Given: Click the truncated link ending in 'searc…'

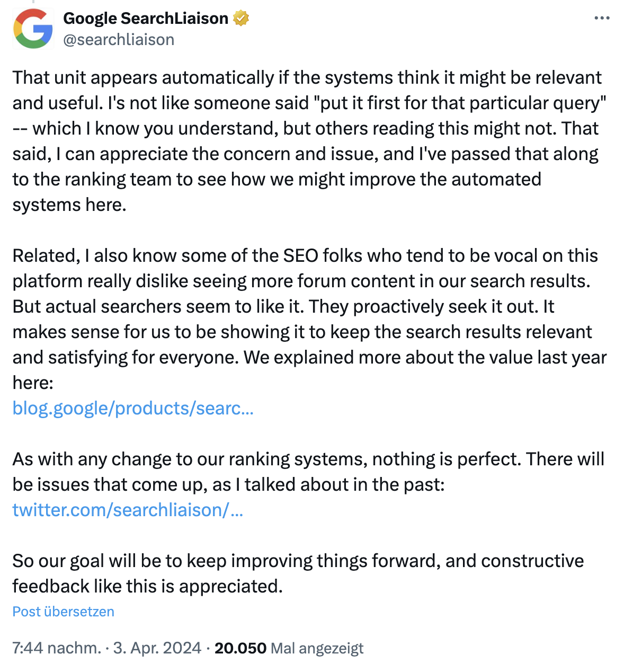Looking at the screenshot, I should [133, 408].
